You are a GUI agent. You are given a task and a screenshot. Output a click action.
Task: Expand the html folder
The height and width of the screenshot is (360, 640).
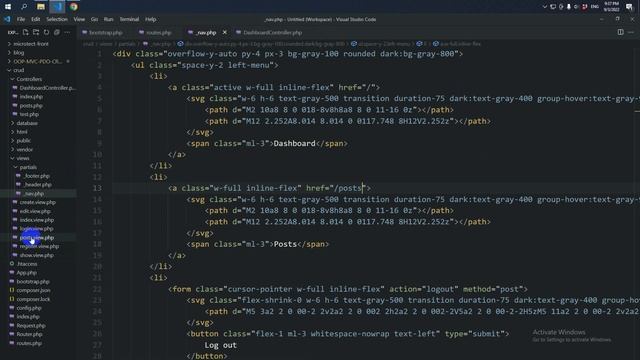[22, 132]
